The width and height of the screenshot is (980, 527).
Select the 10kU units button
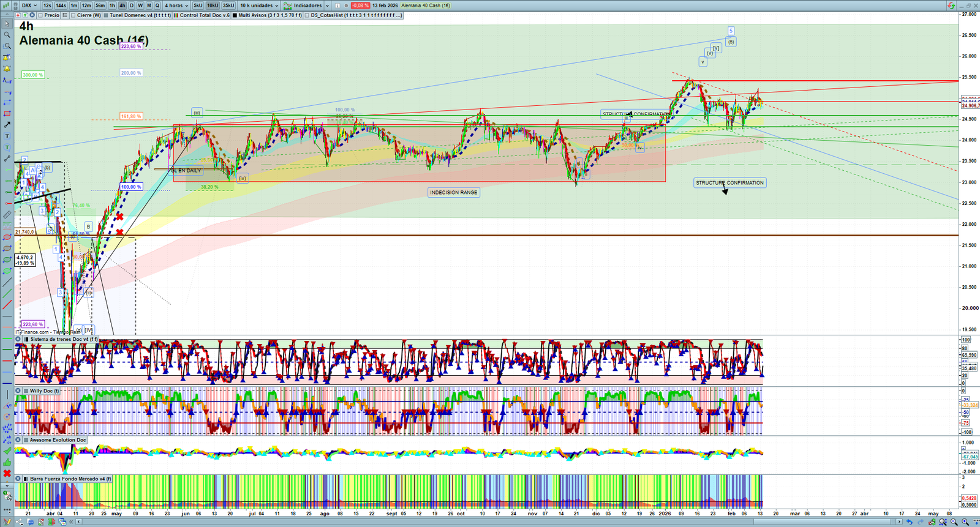click(x=213, y=6)
